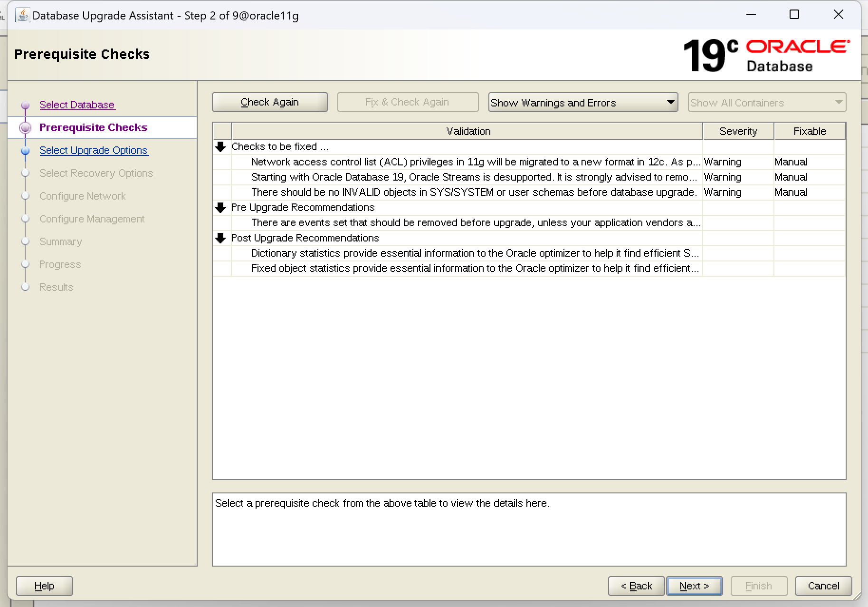Click the 'Checks to be fixed ...' group label
The image size is (868, 607).
280,147
